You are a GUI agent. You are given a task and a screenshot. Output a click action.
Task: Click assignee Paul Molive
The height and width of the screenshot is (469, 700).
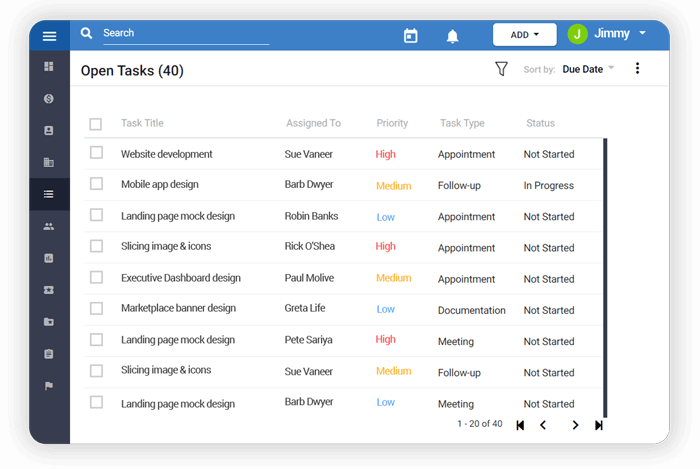(309, 278)
